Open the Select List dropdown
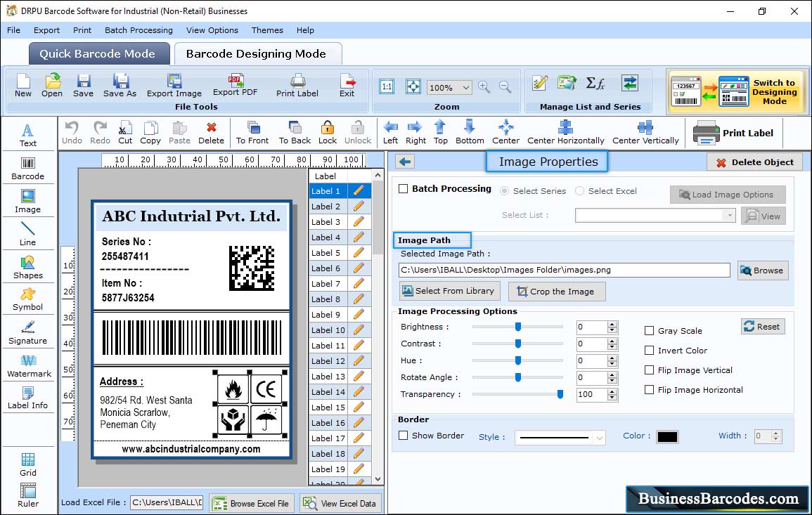This screenshot has width=812, height=515. [x=729, y=215]
